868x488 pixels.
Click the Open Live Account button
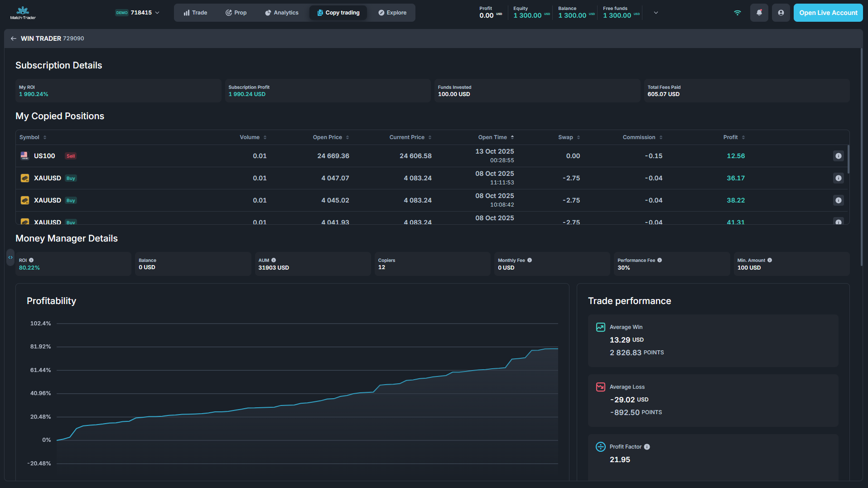click(x=828, y=13)
